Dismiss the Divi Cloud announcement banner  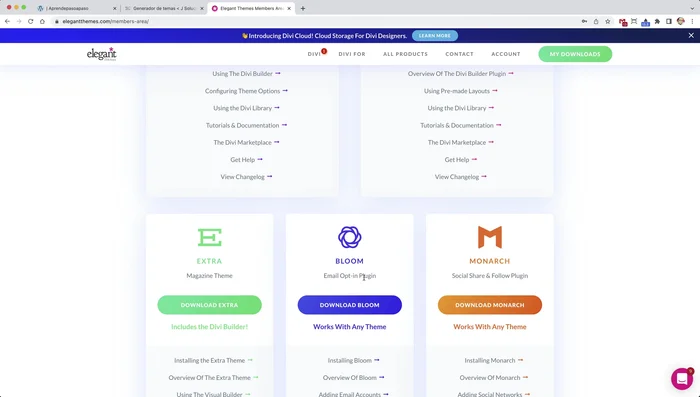click(691, 36)
